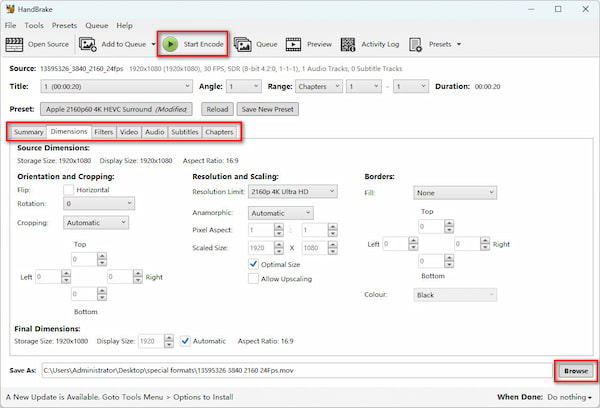
Task: Enable the Horizontal flip checkbox
Action: [68, 190]
